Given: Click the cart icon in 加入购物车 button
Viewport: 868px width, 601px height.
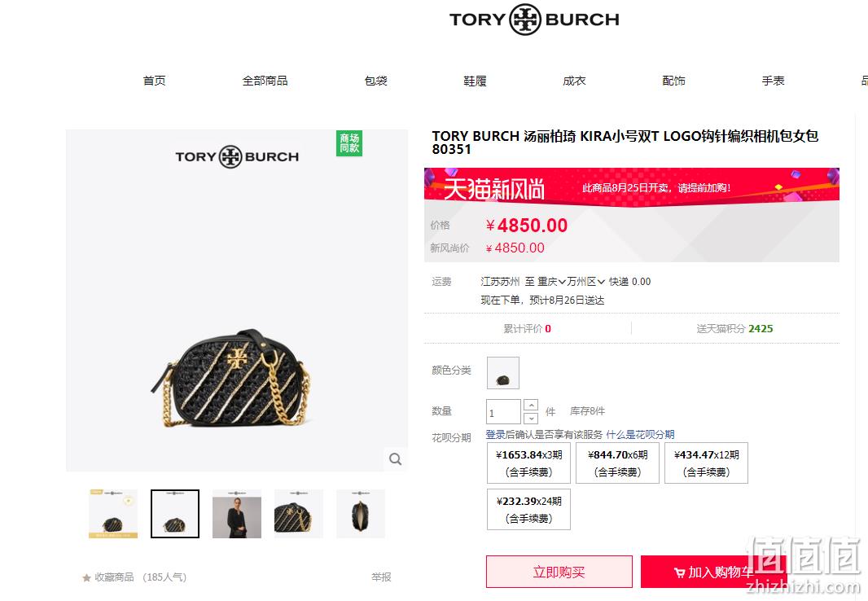Looking at the screenshot, I should pyautogui.click(x=680, y=572).
